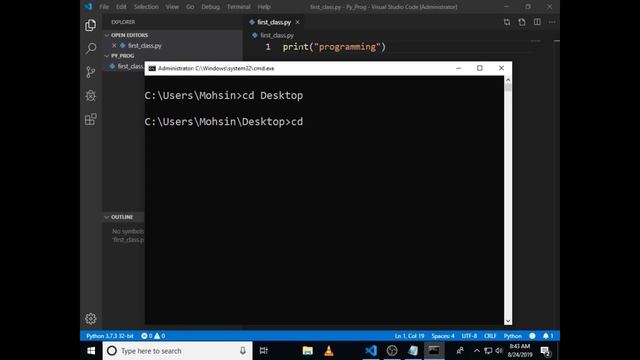Open the Edit menu
The height and width of the screenshot is (360, 640).
121,7
